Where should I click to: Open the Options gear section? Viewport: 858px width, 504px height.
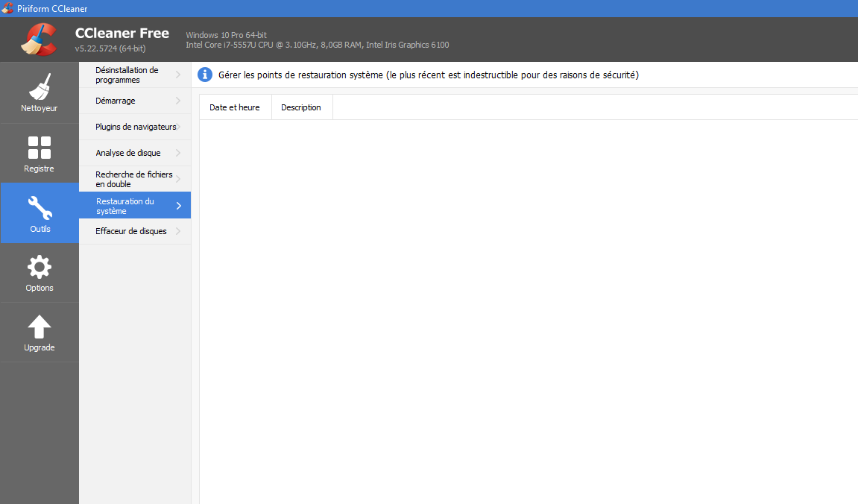(x=40, y=273)
